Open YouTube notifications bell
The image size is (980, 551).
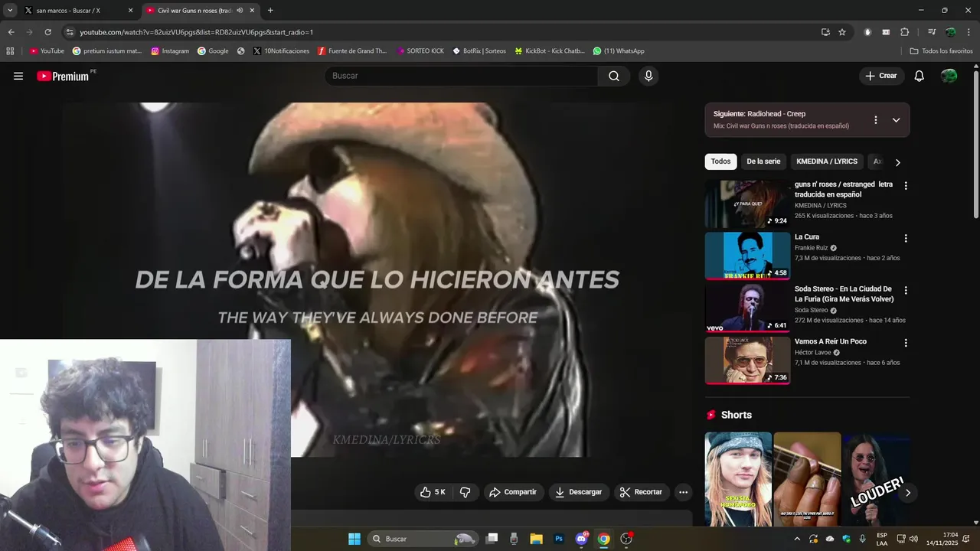pyautogui.click(x=920, y=76)
